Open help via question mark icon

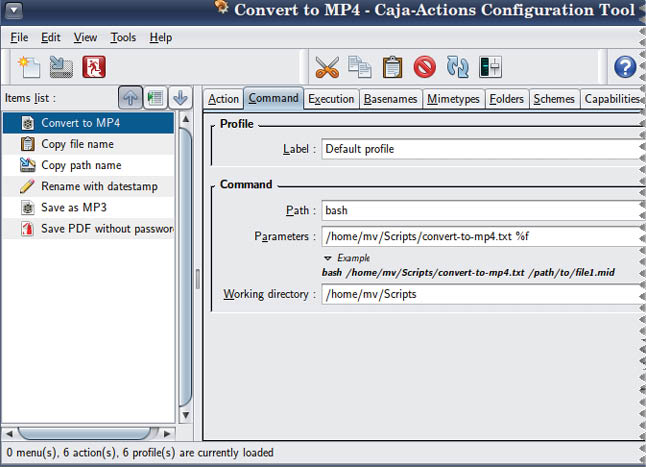tap(625, 67)
